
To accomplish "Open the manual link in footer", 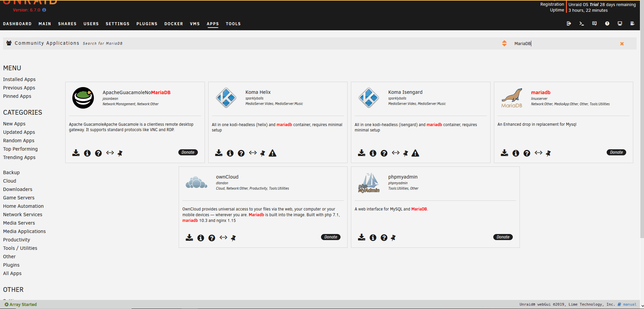I will click(x=630, y=305).
